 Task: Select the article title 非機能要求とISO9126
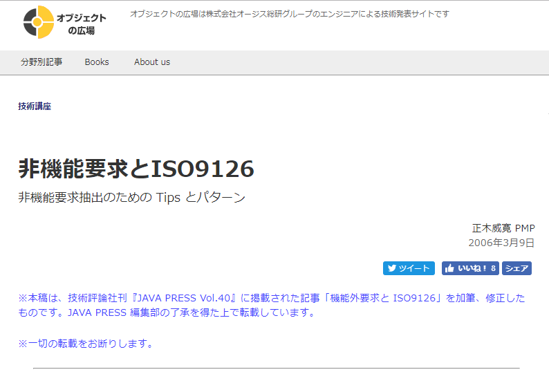[x=136, y=169]
